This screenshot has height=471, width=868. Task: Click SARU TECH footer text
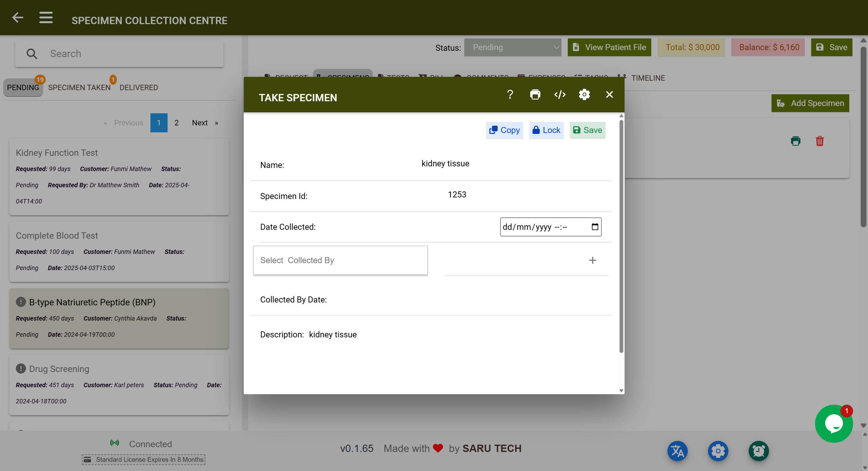[492, 448]
